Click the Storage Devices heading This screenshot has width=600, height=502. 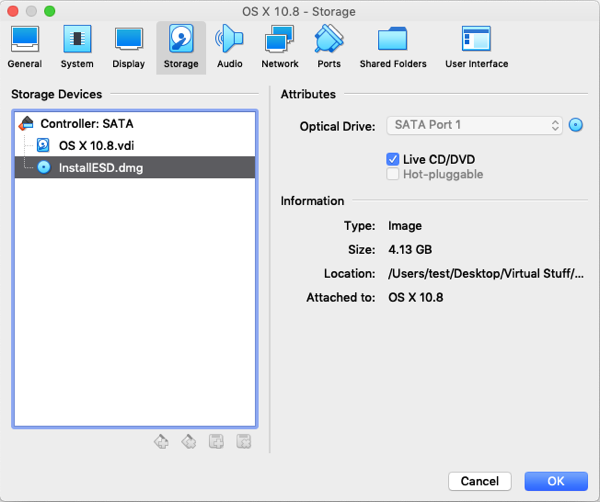[x=57, y=94]
